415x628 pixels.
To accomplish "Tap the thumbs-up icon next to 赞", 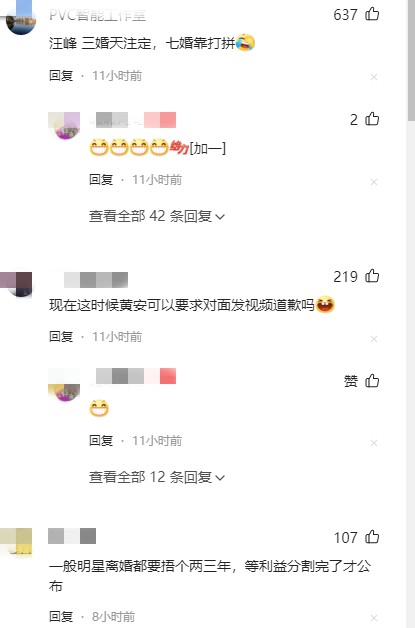I will 372,380.
